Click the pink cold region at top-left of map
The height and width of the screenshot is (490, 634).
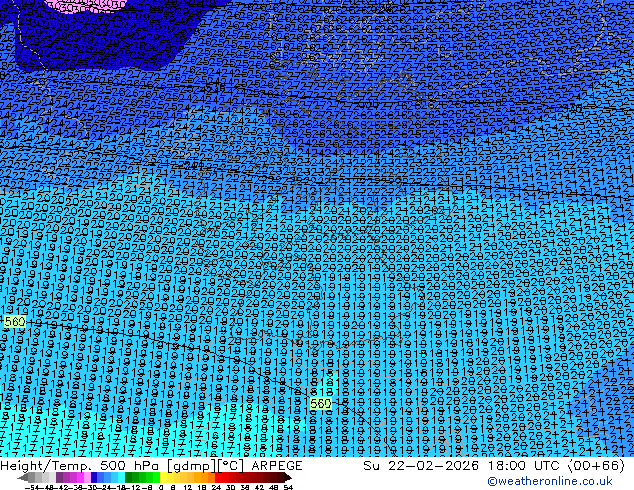point(85,5)
